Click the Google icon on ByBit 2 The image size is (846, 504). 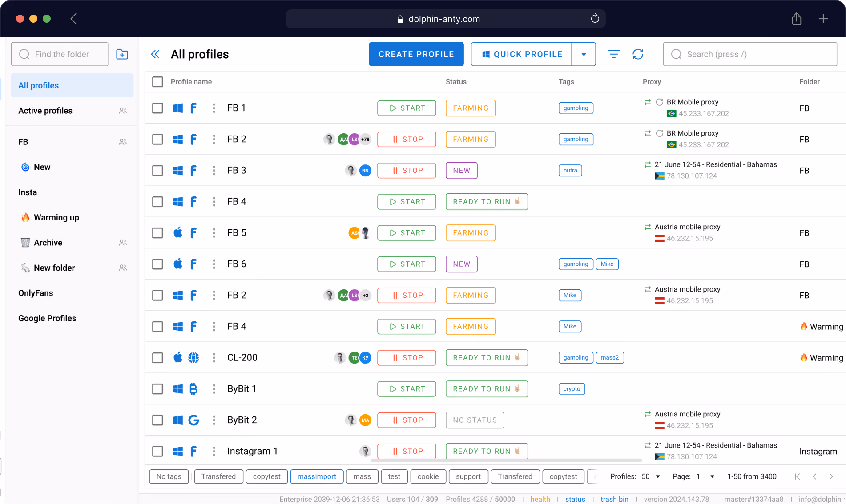193,420
